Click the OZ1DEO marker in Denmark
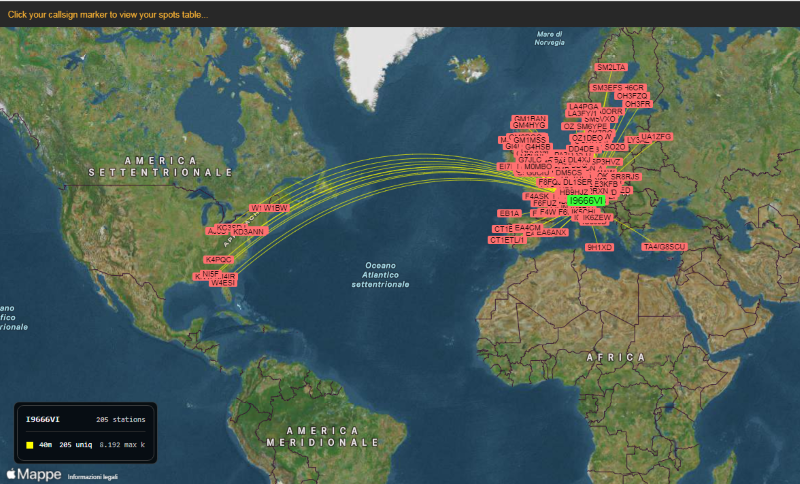This screenshot has height=484, width=800. 587,138
